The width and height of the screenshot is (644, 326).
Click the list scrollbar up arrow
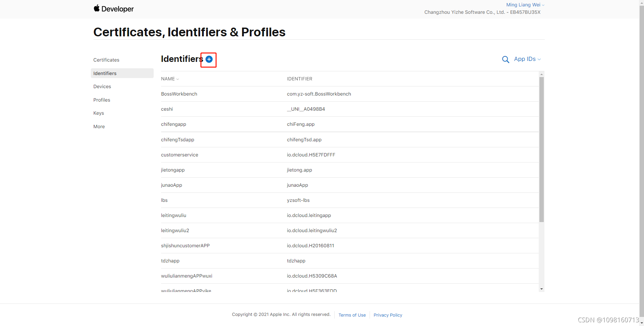click(541, 74)
